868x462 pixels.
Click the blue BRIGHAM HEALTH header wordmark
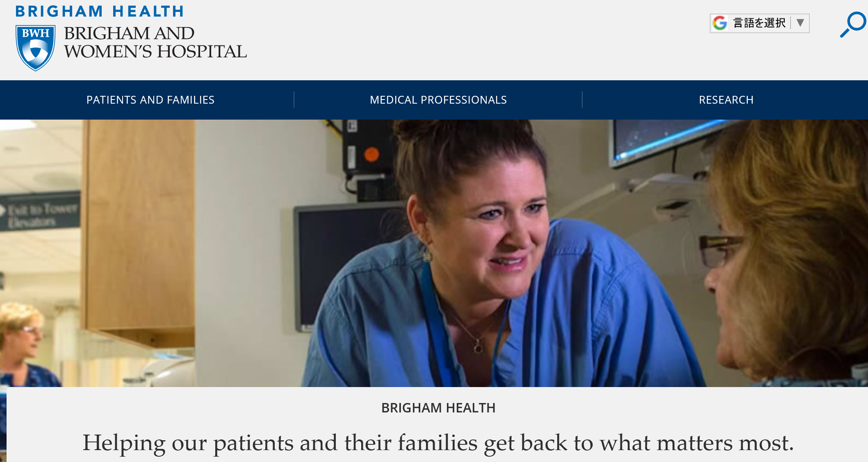coord(100,11)
